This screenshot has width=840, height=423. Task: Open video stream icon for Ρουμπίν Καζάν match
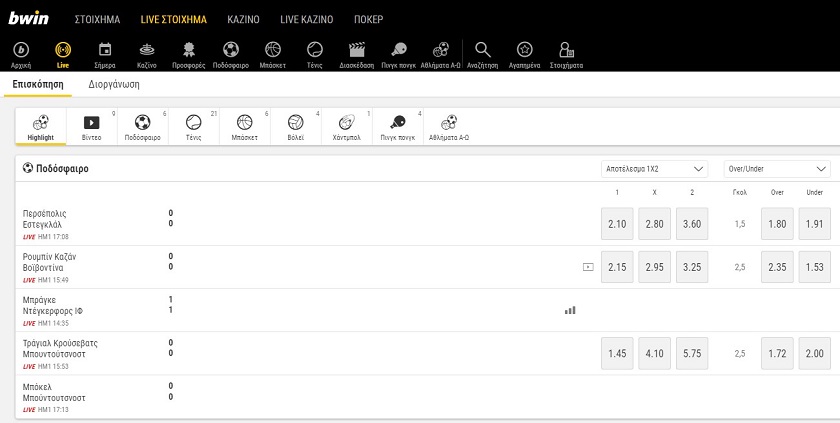tap(588, 267)
